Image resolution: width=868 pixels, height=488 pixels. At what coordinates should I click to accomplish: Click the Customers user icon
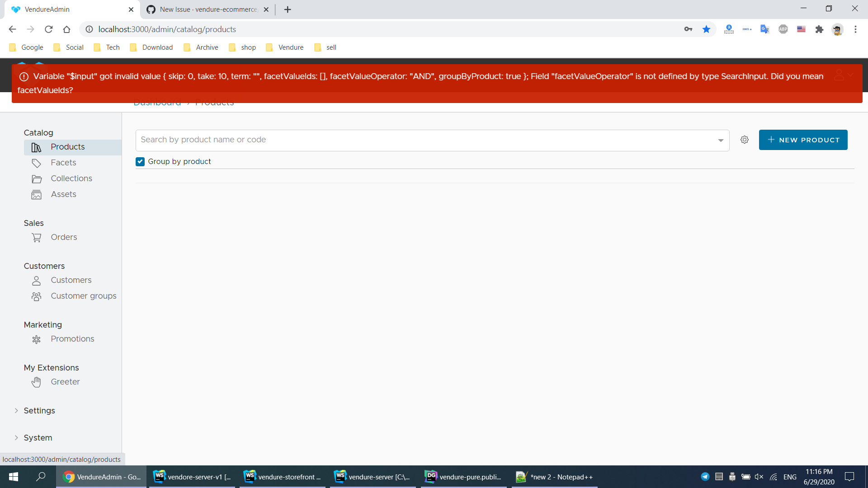36,281
